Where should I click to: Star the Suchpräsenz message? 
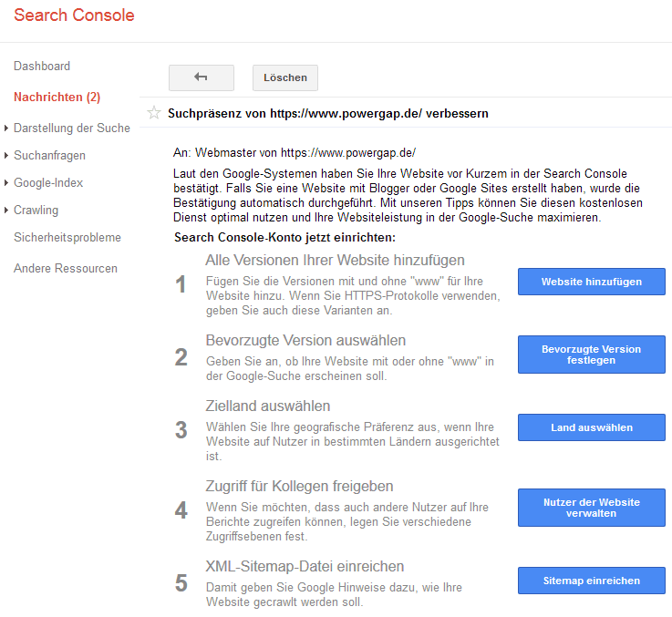[154, 113]
